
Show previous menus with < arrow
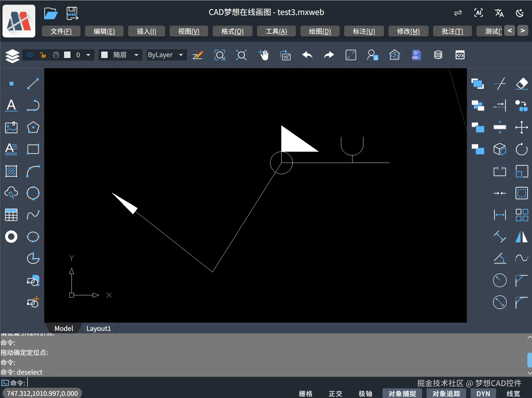[510, 31]
